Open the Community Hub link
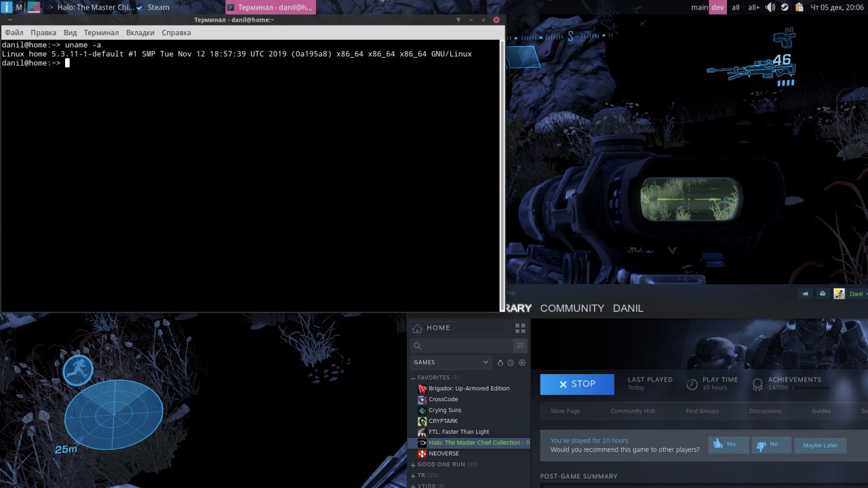 pyautogui.click(x=633, y=411)
